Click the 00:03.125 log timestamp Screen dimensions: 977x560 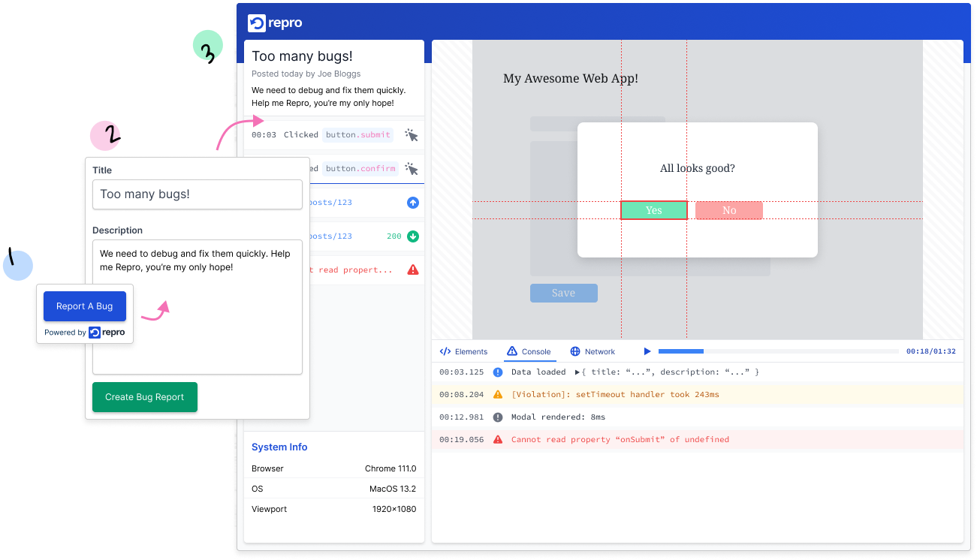click(462, 372)
